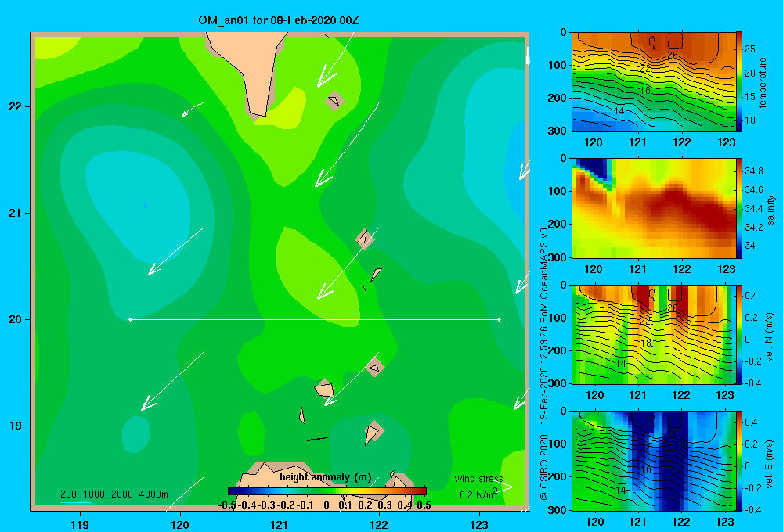The image size is (783, 532).
Task: Click the '-0.5' tick on height anomaly colorbar
Action: [227, 505]
